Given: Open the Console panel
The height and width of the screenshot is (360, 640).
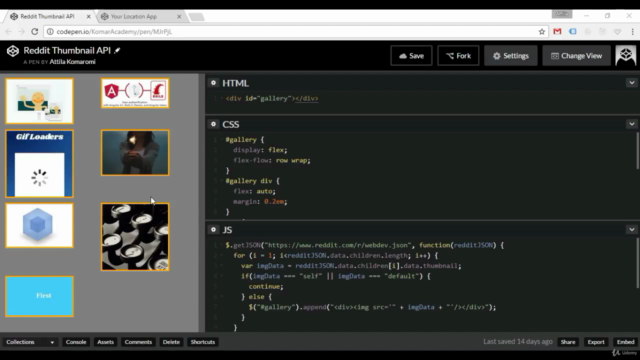Looking at the screenshot, I should [76, 342].
